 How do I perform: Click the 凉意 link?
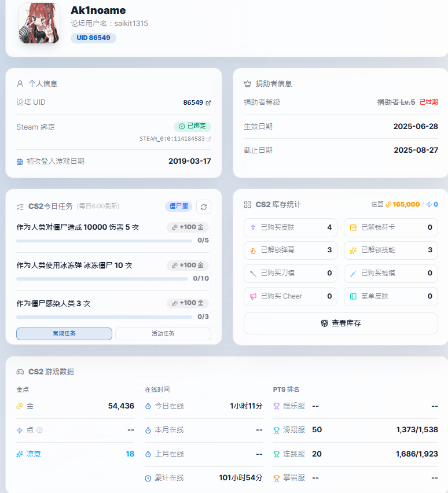pyautogui.click(x=34, y=454)
